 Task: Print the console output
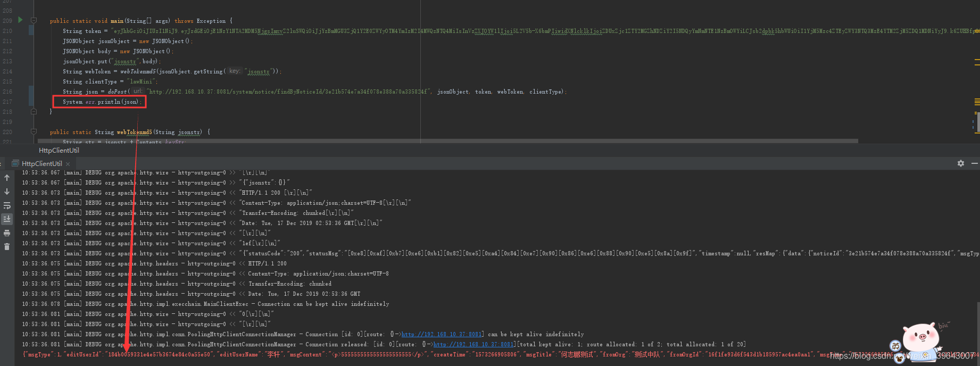click(x=7, y=233)
